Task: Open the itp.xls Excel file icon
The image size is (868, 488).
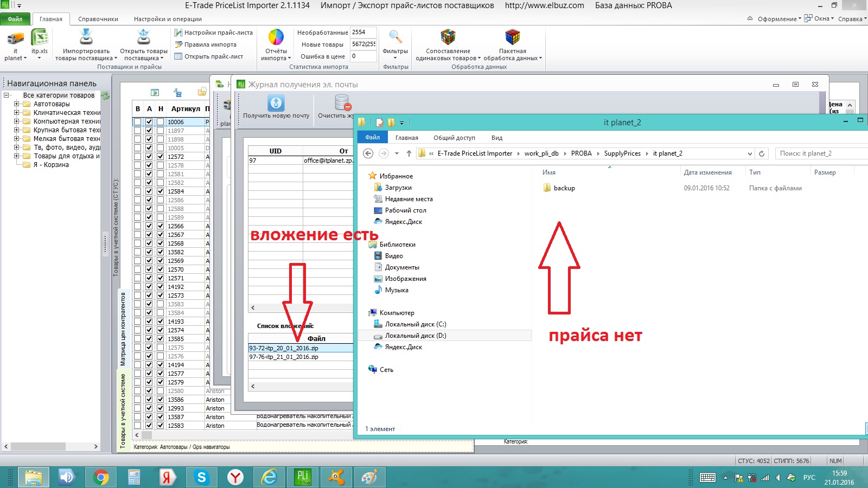Action: (39, 38)
